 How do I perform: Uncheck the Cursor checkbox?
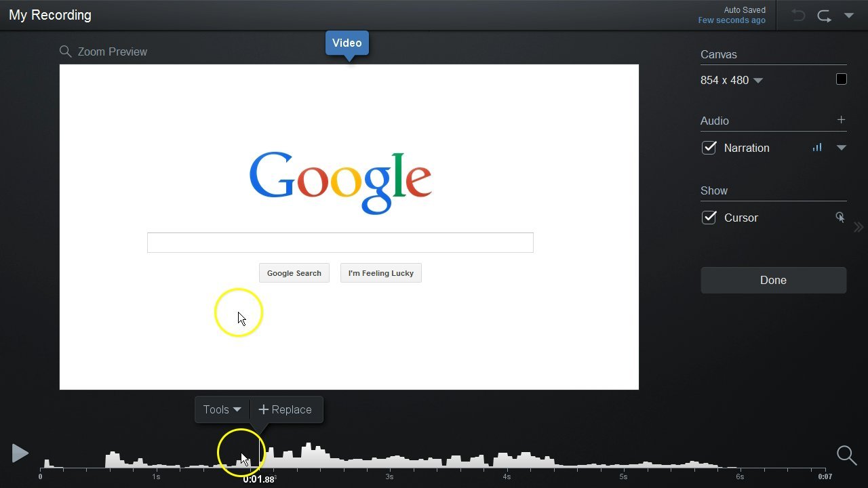[709, 218]
